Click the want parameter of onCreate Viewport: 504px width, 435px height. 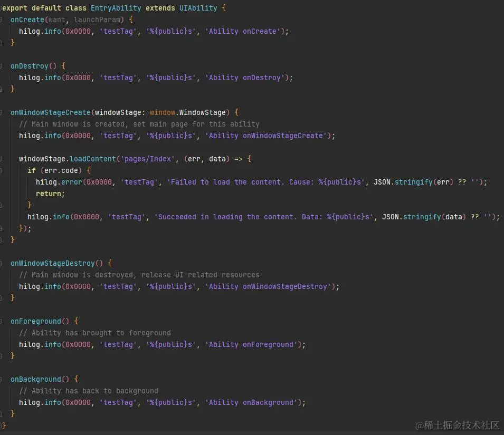pyautogui.click(x=57, y=20)
